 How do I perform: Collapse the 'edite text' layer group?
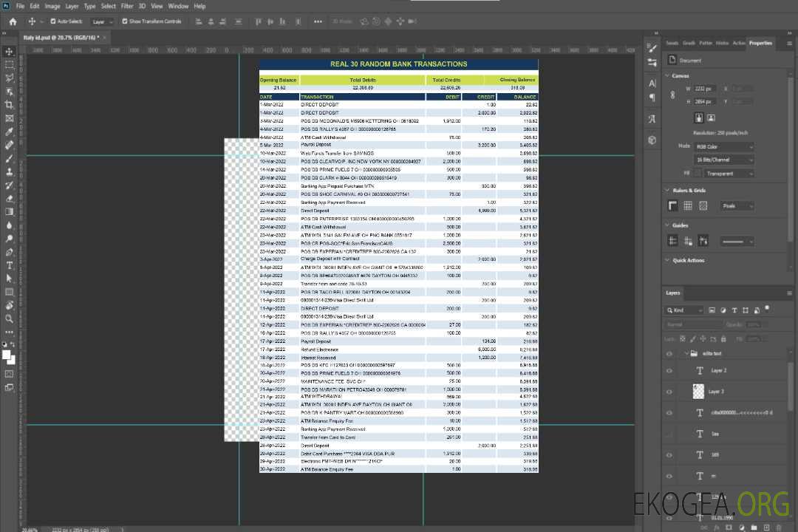click(686, 353)
